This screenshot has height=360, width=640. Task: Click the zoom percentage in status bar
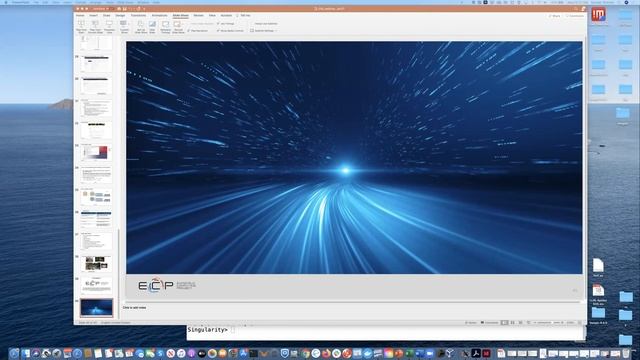click(x=571, y=322)
